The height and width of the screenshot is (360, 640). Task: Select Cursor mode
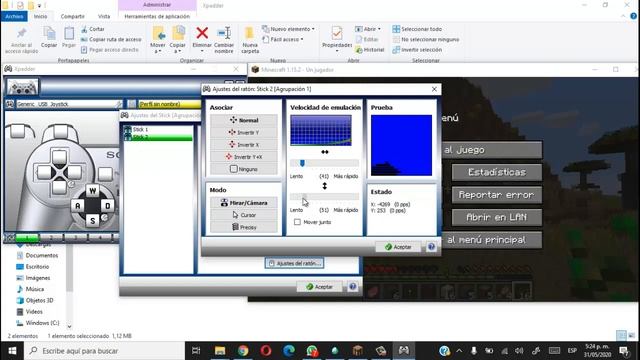click(244, 215)
